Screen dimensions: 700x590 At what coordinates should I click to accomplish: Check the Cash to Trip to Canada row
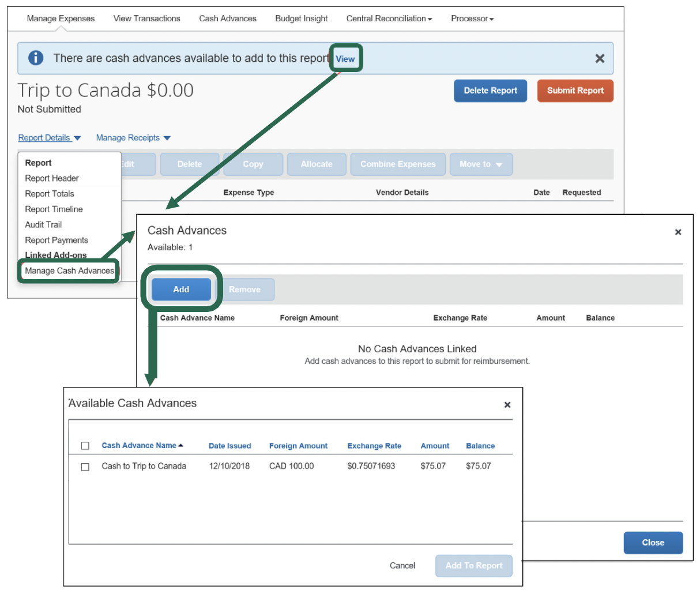pyautogui.click(x=85, y=467)
